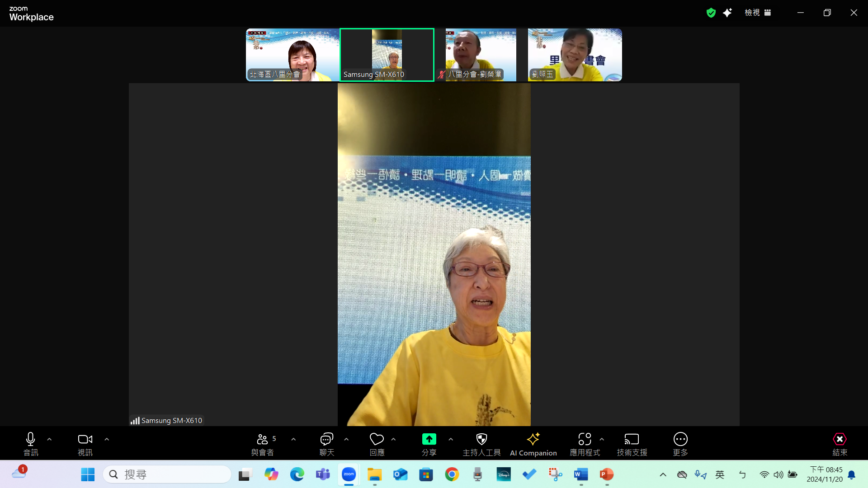Open the View layout menu

click(x=758, y=13)
